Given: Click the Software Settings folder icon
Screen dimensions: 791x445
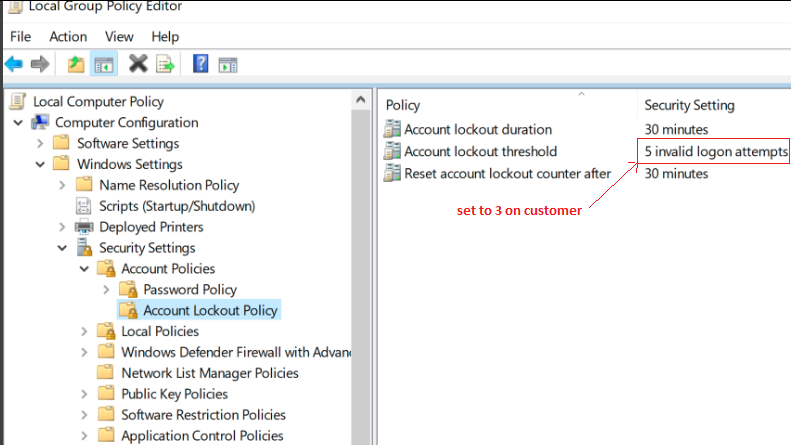Looking at the screenshot, I should [x=61, y=142].
